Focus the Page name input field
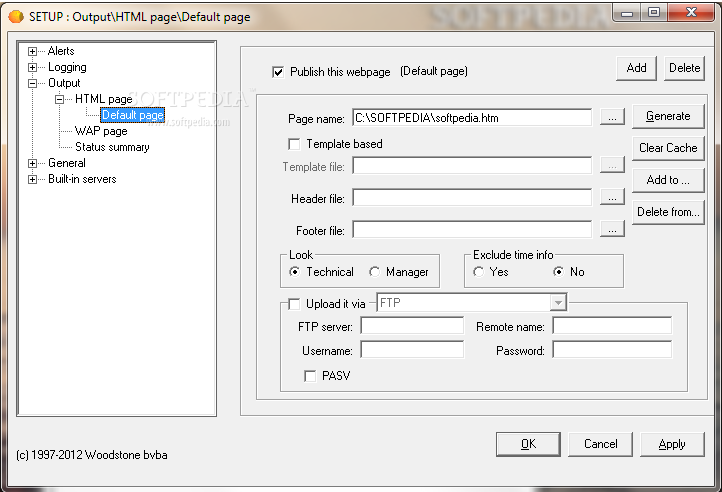 (x=472, y=117)
